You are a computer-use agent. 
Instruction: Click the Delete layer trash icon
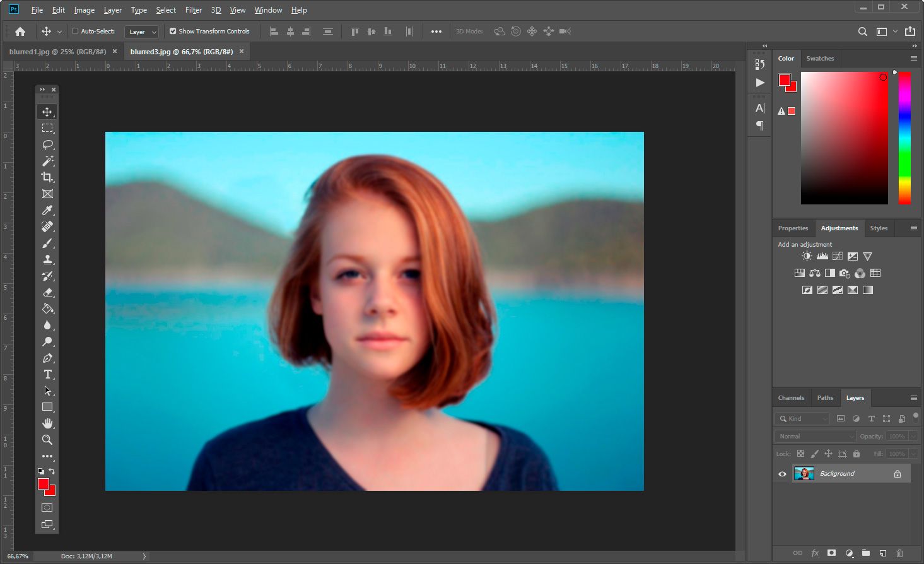pyautogui.click(x=899, y=553)
